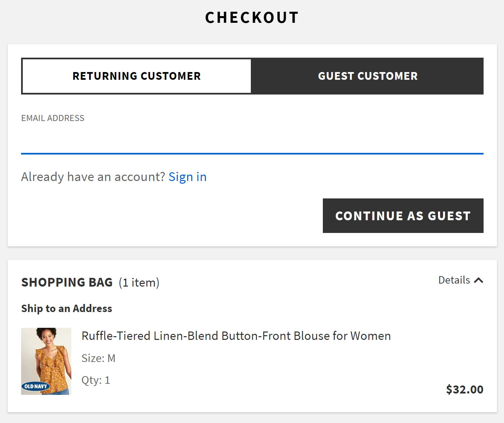The height and width of the screenshot is (423, 504).
Task: Click the Qty: 1 text
Action: click(x=96, y=380)
